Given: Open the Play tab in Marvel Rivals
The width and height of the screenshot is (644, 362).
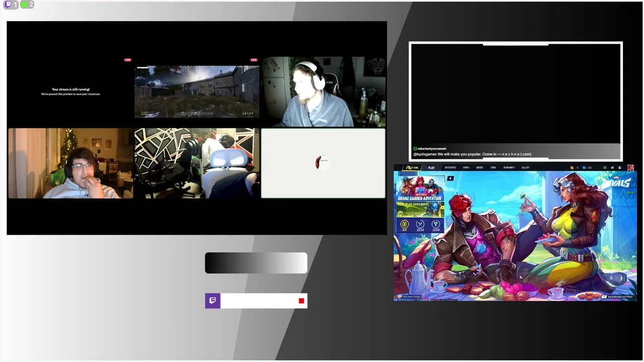Looking at the screenshot, I should [x=431, y=167].
